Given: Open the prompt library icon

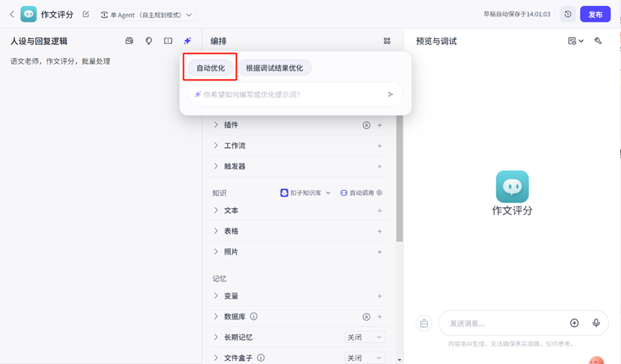Looking at the screenshot, I should pos(129,41).
